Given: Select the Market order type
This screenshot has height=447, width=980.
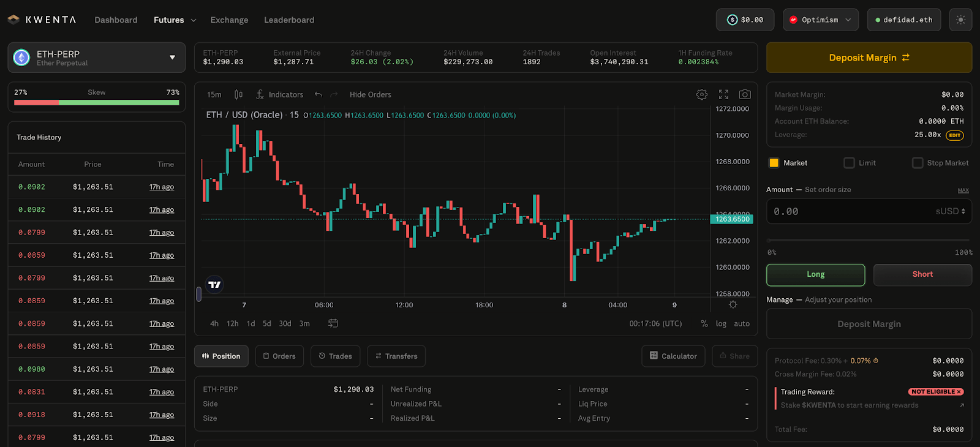Looking at the screenshot, I should [x=789, y=163].
